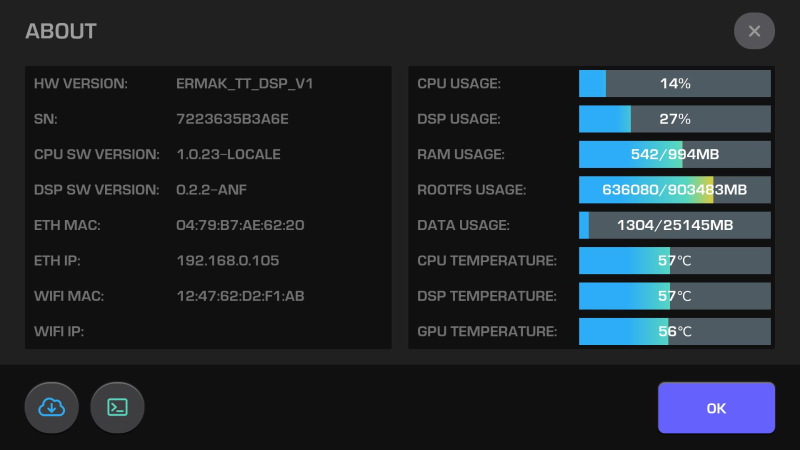Select the serial number 7223635B3A6E

[x=232, y=119]
